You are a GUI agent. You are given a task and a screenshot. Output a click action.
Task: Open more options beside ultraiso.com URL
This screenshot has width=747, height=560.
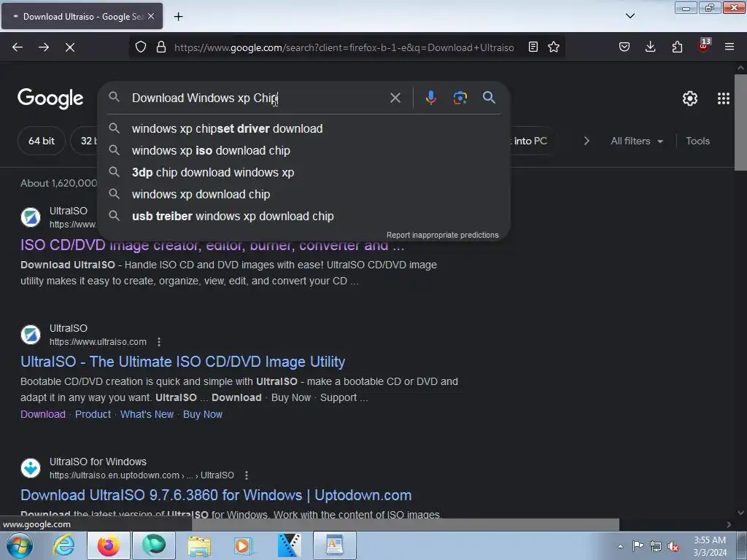pos(158,342)
